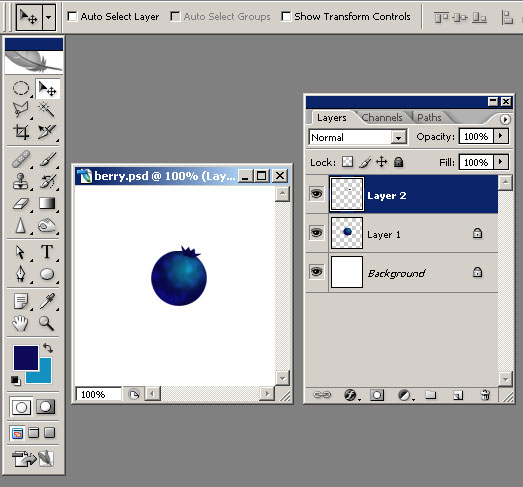Click the Layer 2 thumbnail

point(347,194)
